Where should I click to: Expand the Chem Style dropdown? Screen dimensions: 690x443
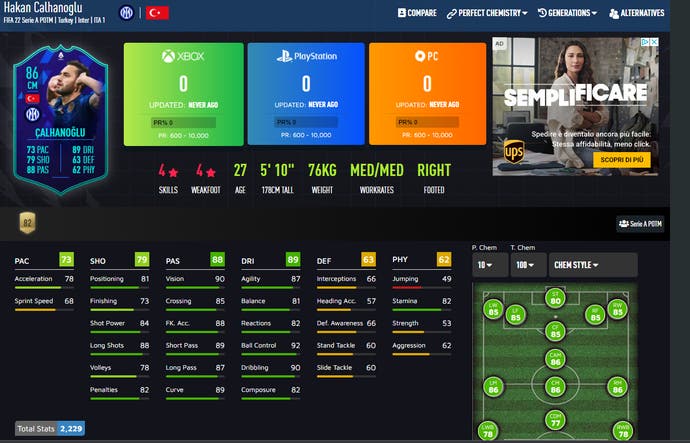(593, 265)
